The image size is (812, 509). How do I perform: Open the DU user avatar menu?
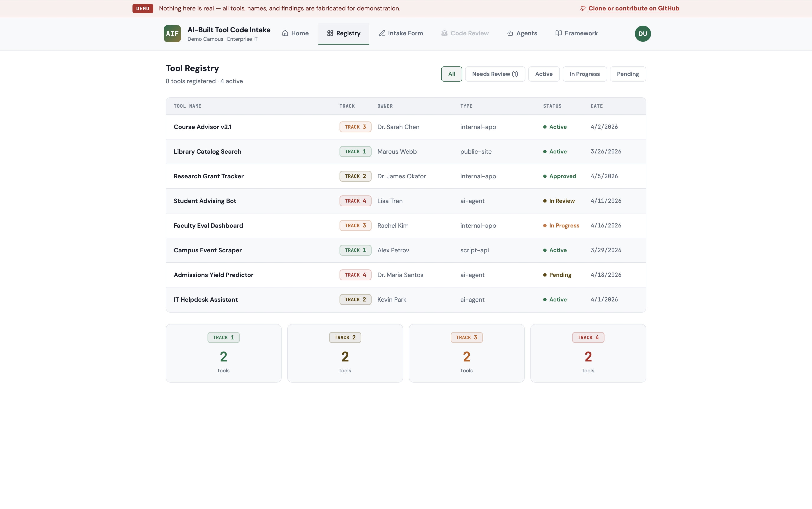642,33
